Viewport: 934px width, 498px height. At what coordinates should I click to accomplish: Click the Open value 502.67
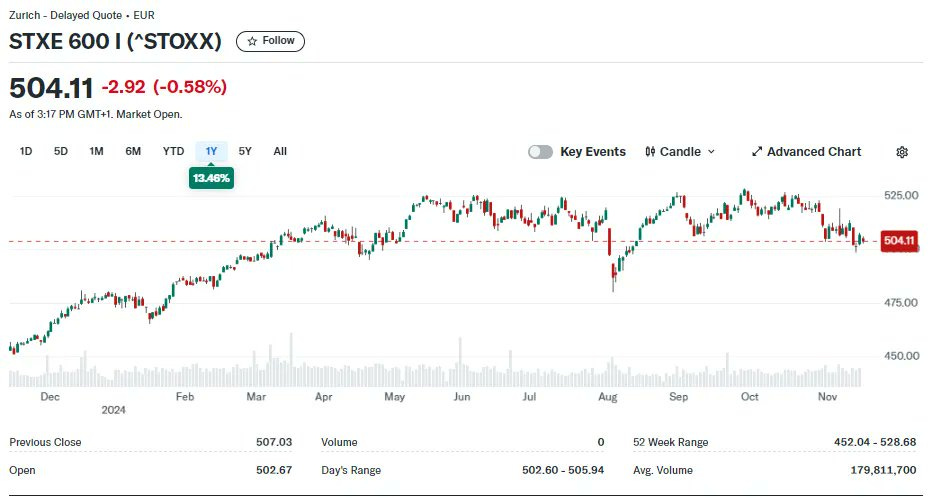tap(274, 470)
